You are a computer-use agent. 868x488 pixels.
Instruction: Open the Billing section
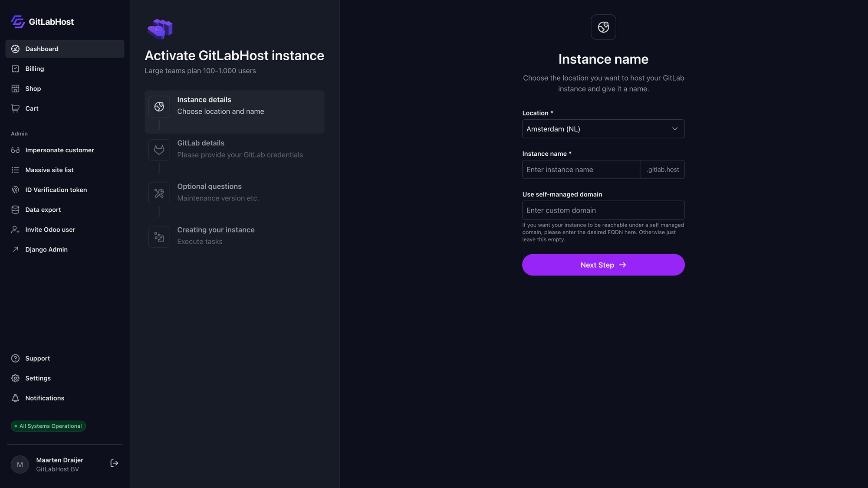(34, 69)
